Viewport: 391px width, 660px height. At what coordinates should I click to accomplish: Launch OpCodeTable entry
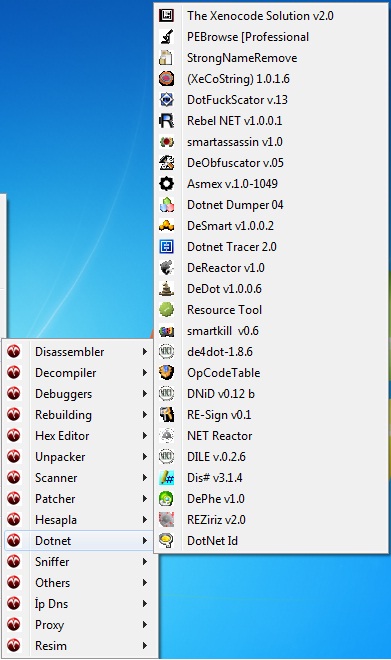(x=271, y=373)
